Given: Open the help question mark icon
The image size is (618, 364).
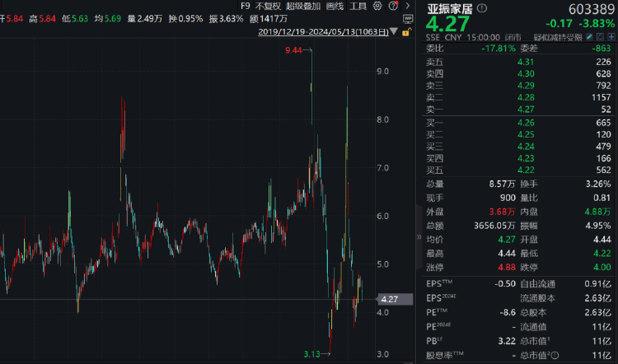Looking at the screenshot, I should [393, 6].
